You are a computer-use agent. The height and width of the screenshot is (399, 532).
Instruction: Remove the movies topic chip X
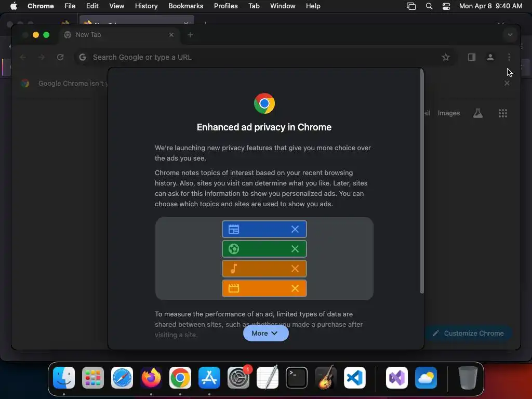point(295,288)
